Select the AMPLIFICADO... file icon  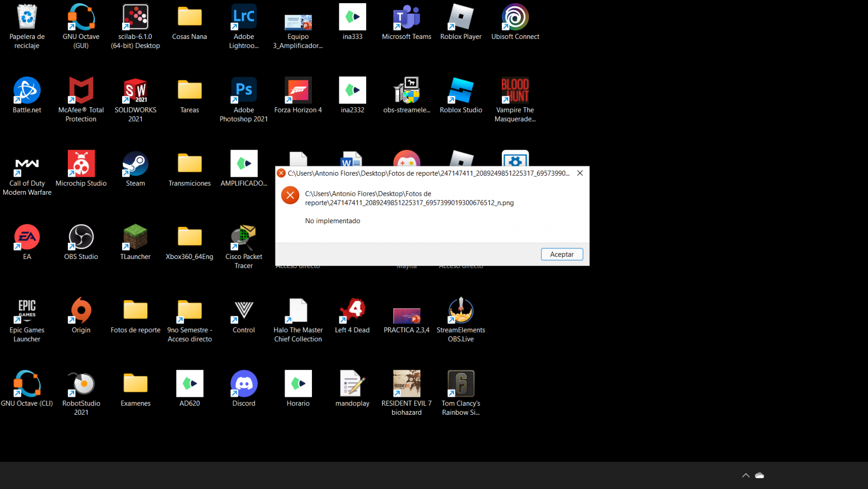point(244,168)
